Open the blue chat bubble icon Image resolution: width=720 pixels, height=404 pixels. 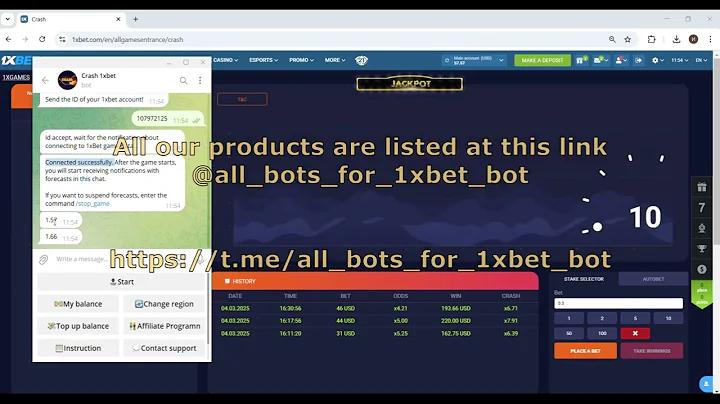706,384
